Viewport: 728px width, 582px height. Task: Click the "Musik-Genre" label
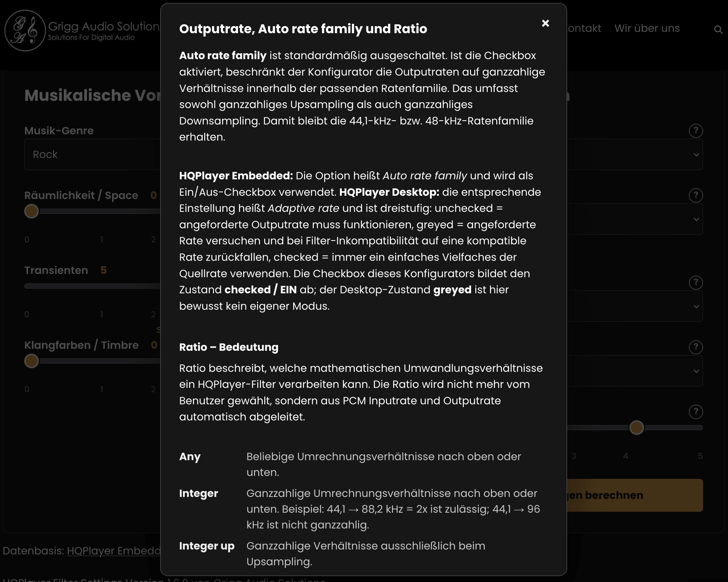click(59, 131)
